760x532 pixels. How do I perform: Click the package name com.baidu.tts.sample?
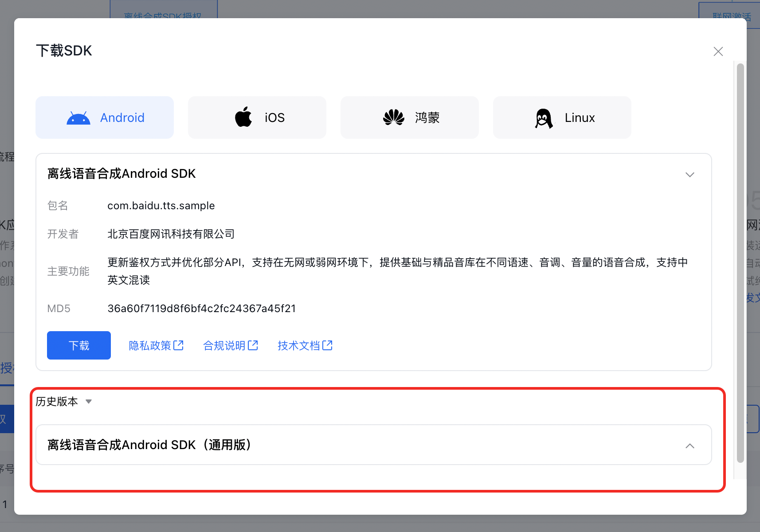click(x=161, y=206)
